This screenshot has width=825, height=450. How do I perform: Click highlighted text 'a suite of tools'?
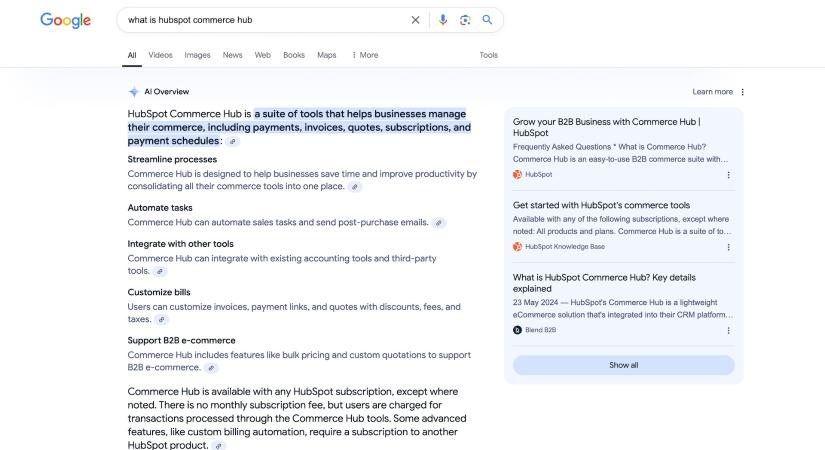[288, 114]
